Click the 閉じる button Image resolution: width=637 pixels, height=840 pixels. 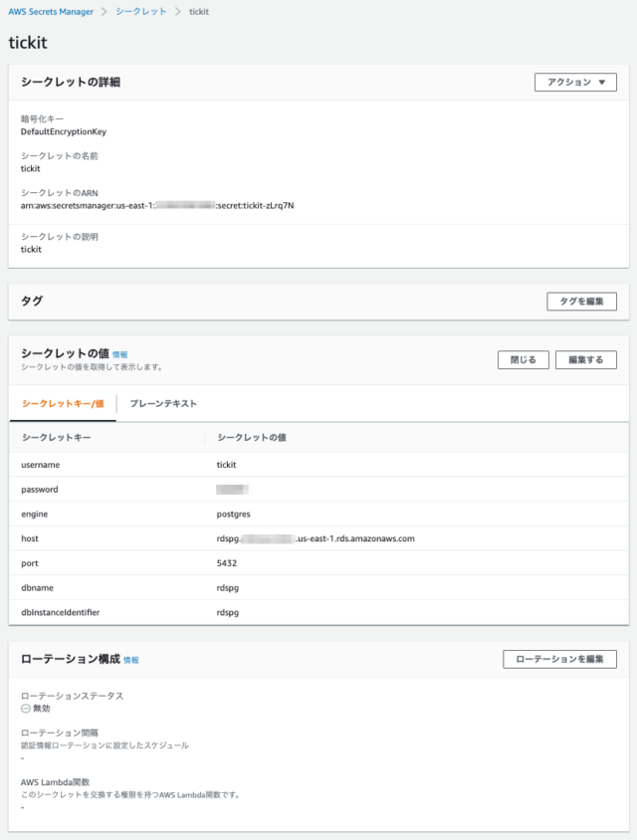[523, 360]
